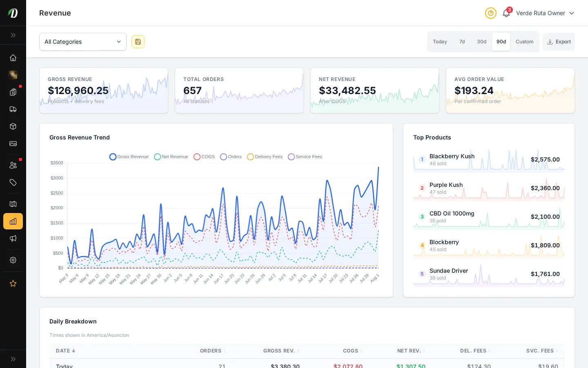Select the 30d range tab
This screenshot has height=368, width=588.
tap(481, 42)
